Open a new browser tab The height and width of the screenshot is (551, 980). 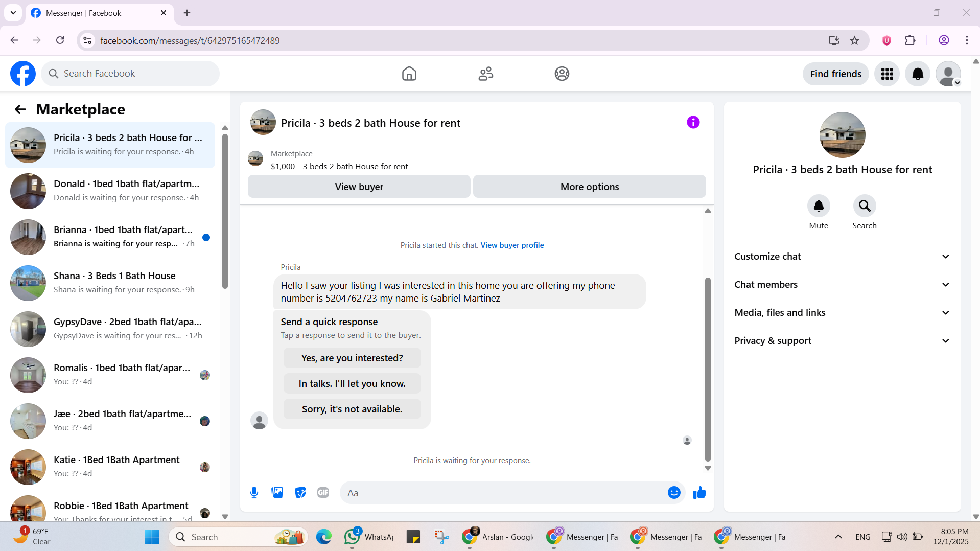tap(187, 13)
